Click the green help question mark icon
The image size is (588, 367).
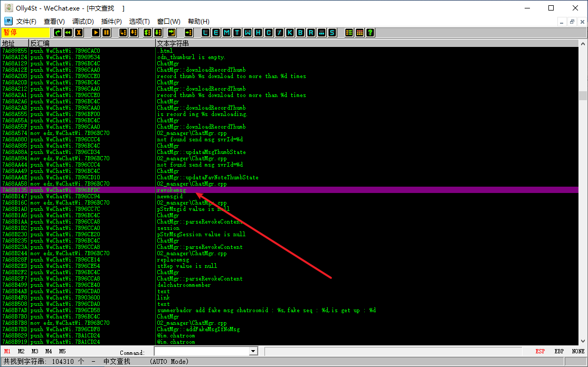click(370, 33)
